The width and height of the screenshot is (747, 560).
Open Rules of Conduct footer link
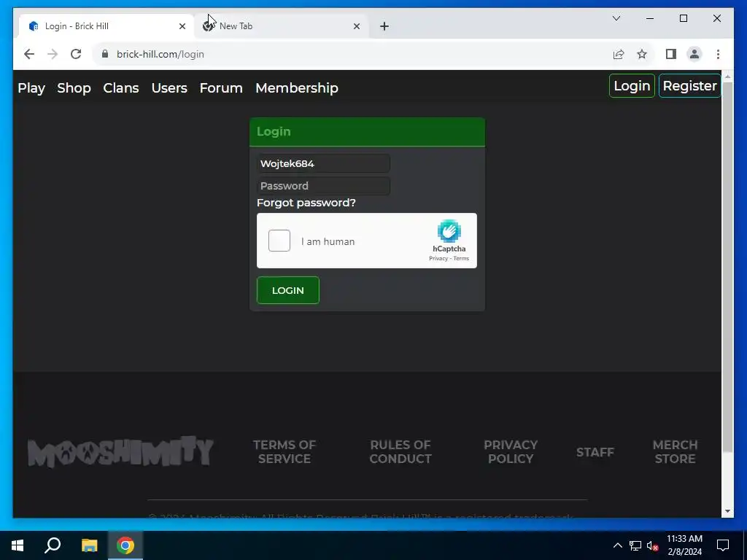[400, 451]
